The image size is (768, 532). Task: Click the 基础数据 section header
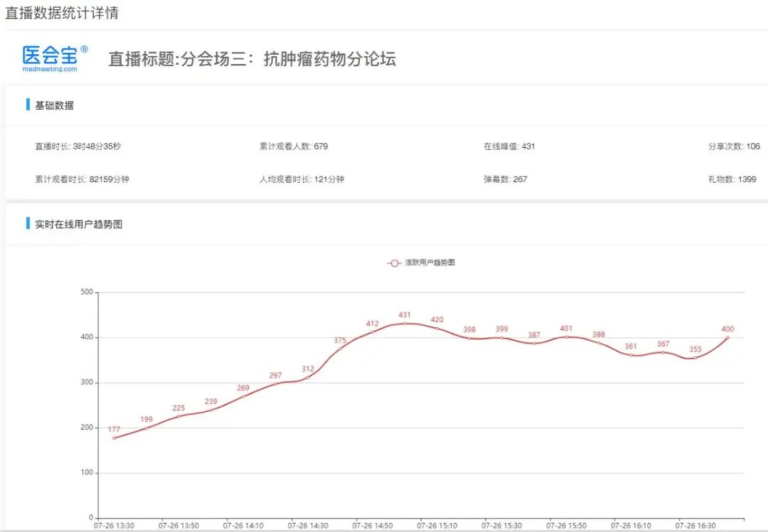click(54, 105)
